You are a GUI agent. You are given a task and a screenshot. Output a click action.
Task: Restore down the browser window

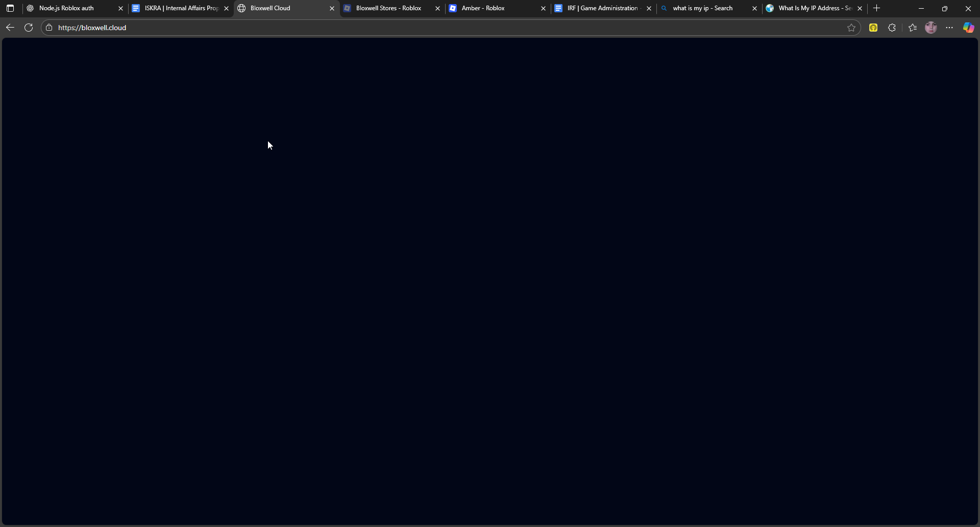click(945, 8)
